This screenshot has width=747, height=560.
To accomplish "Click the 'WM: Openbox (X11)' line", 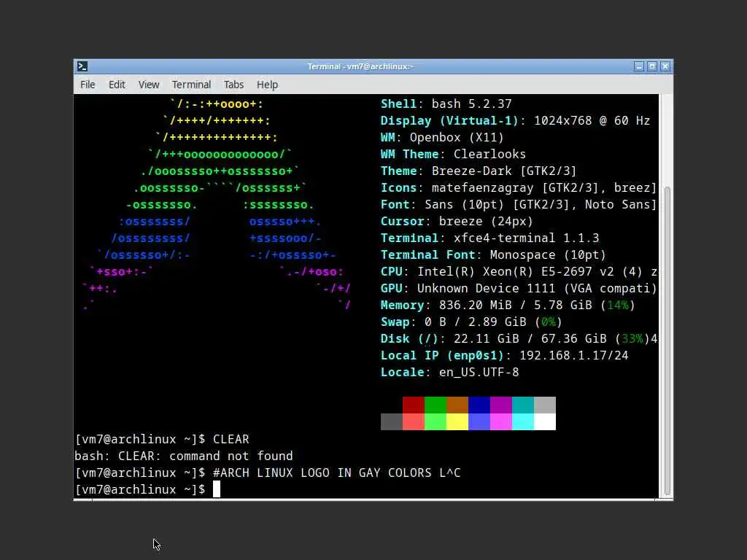I will point(442,138).
